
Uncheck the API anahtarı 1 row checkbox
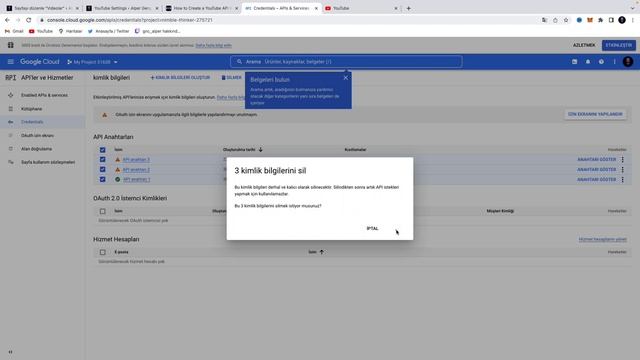click(x=102, y=179)
